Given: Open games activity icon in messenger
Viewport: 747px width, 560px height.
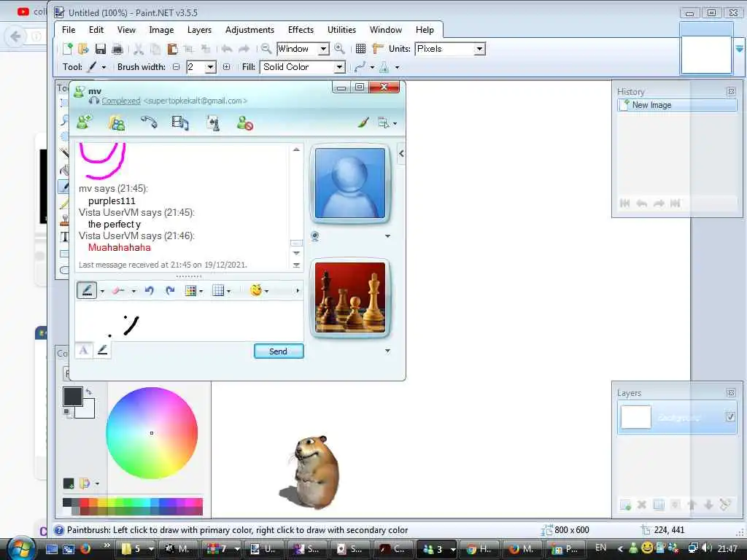Looking at the screenshot, I should tap(213, 122).
